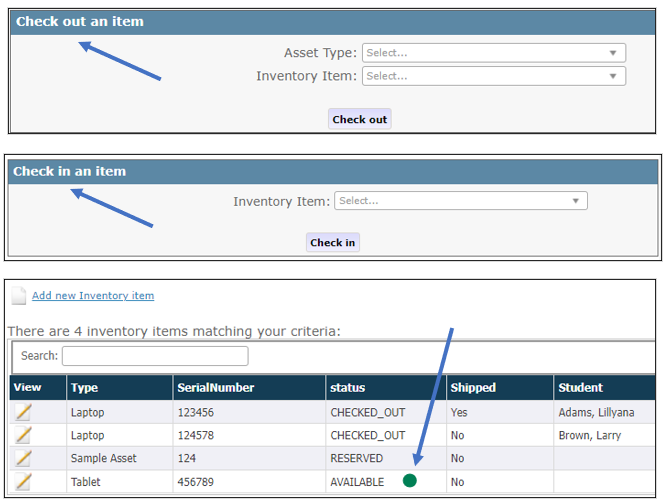Click the Check in button
668x503 pixels.
tap(332, 242)
